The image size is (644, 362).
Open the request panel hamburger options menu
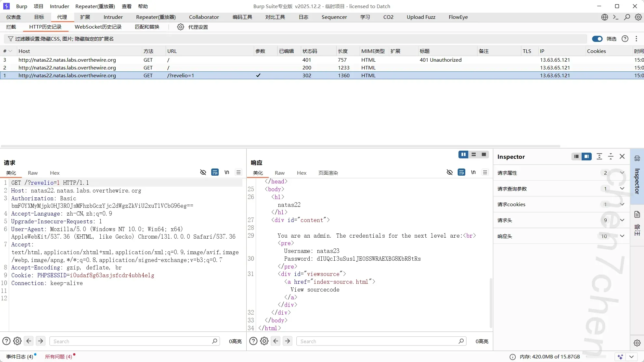(238, 172)
